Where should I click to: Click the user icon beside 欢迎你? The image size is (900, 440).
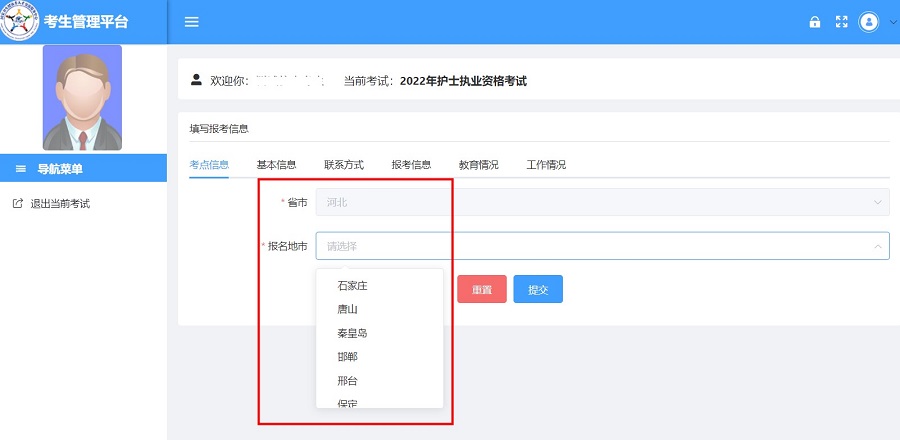(x=196, y=80)
